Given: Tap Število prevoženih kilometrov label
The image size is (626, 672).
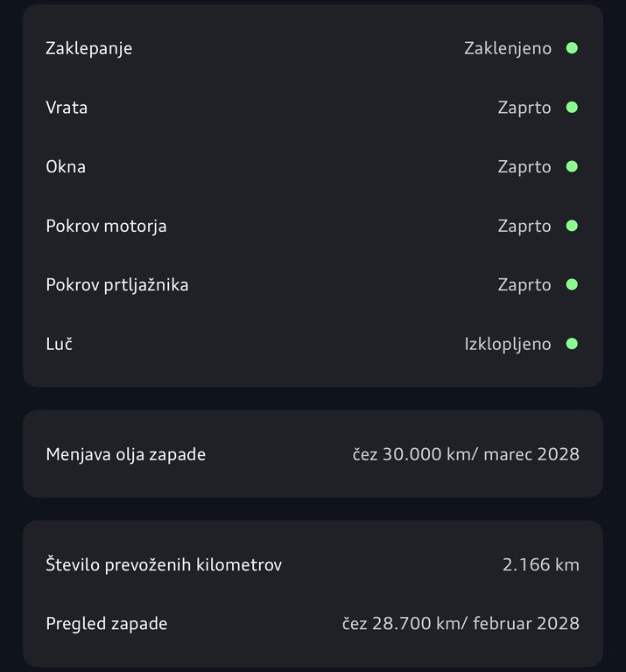Looking at the screenshot, I should [x=164, y=564].
